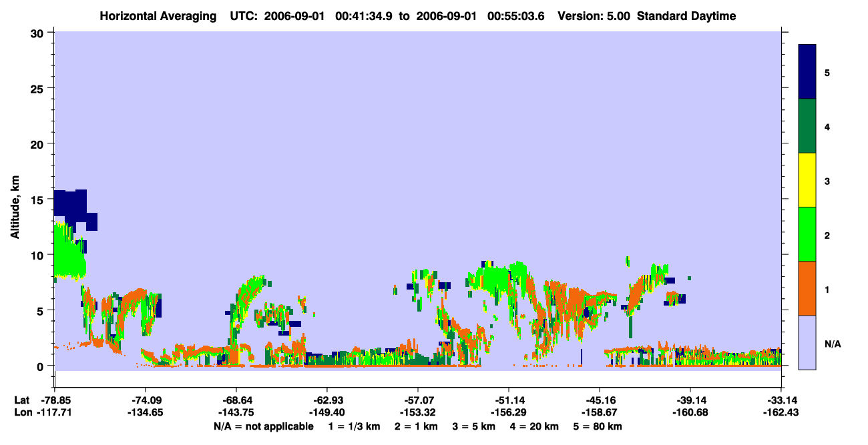Click 'Version: 5.00' in the title
The height and width of the screenshot is (445, 868).
tap(593, 16)
